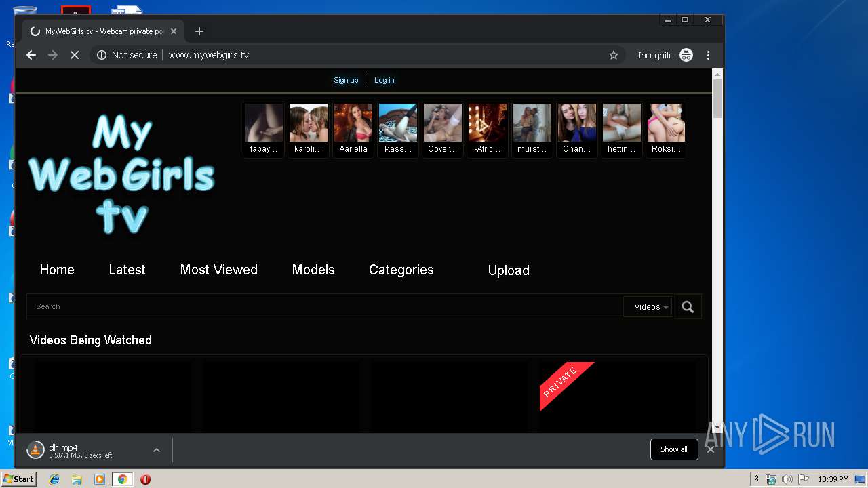Click into the Search text field
This screenshot has width=868, height=488.
(x=325, y=306)
